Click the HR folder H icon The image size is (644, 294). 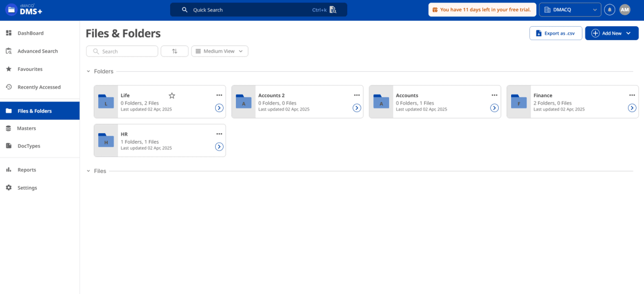coord(106,140)
